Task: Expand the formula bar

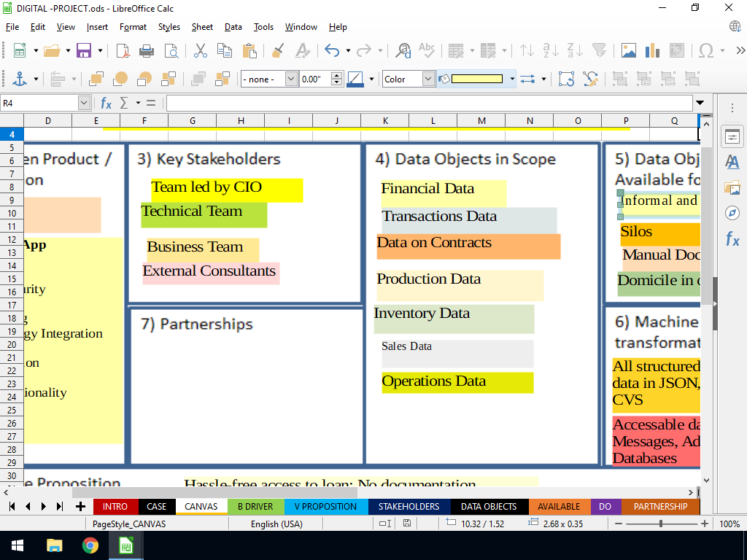Action: tap(700, 103)
